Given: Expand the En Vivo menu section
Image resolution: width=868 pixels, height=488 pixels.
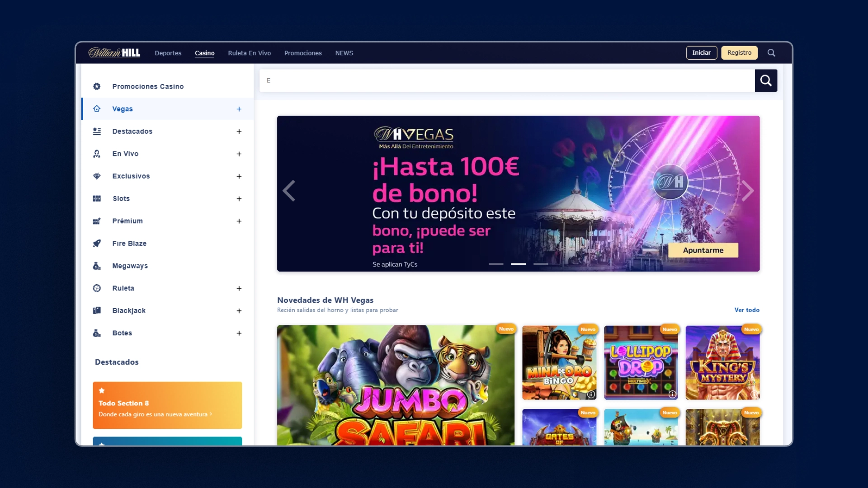Looking at the screenshot, I should tap(239, 154).
